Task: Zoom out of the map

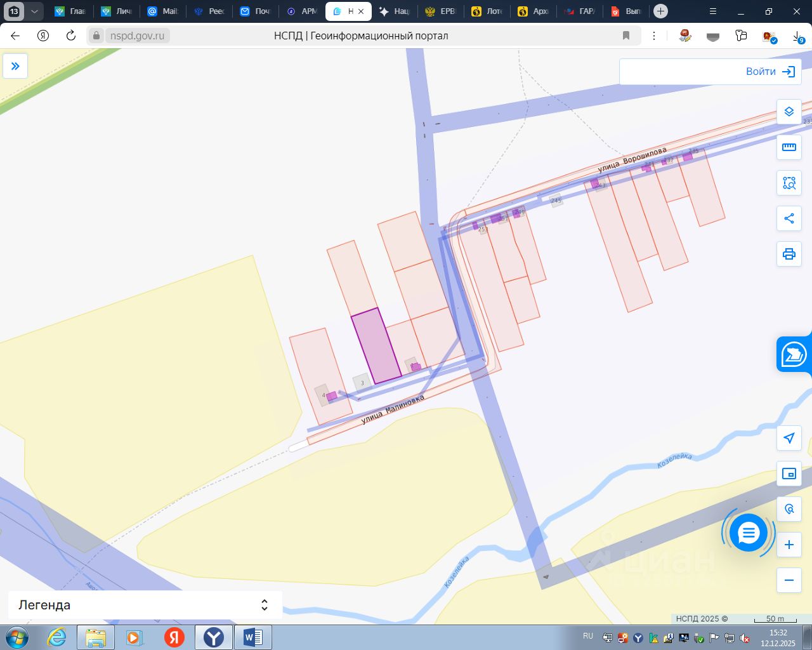Action: [x=789, y=580]
